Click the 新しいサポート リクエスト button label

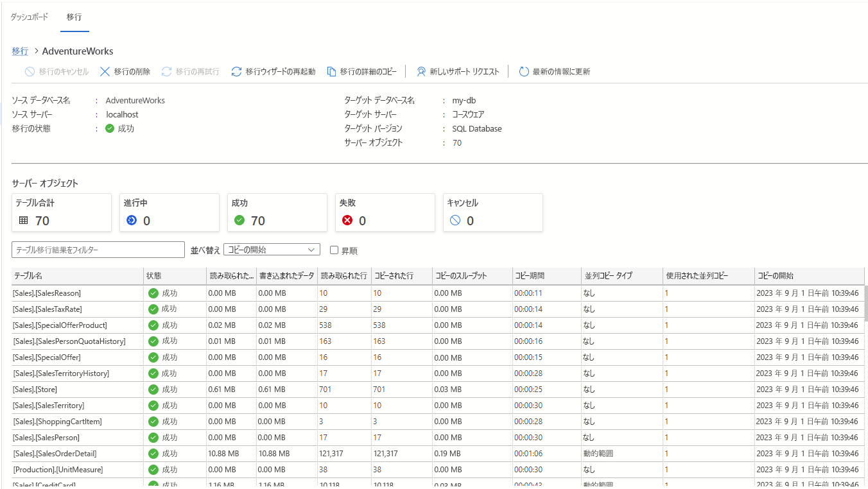click(464, 72)
